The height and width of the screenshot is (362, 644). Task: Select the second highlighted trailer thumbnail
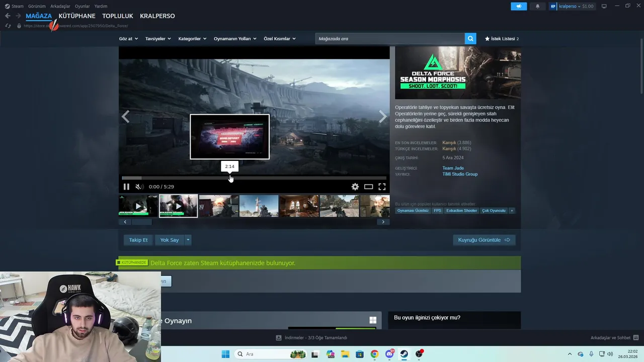coord(178,206)
